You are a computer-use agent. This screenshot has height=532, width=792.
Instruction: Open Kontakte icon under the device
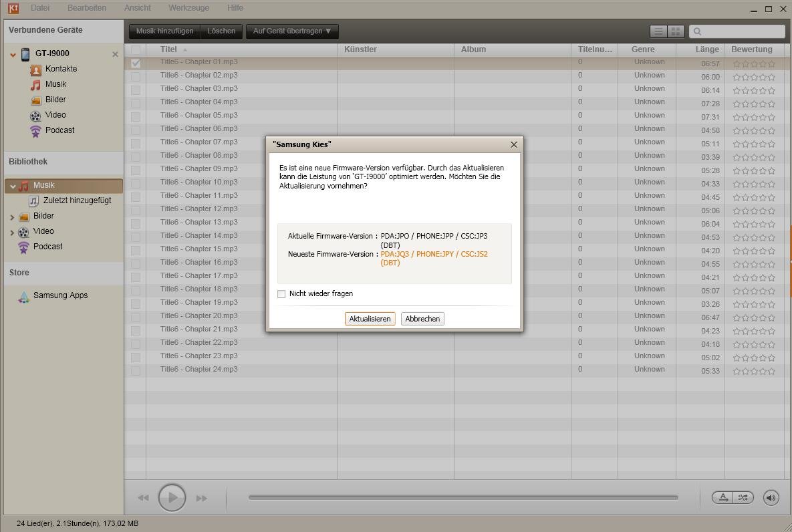click(x=35, y=70)
